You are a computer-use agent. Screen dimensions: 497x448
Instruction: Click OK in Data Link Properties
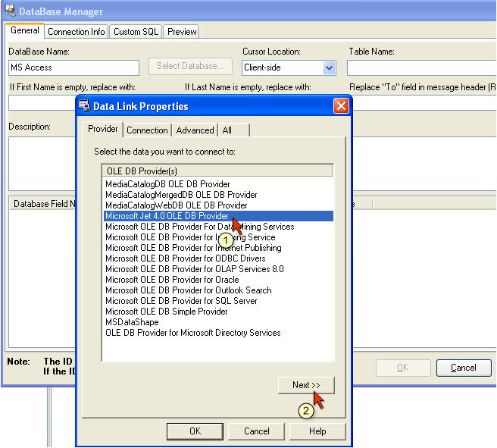coord(195,431)
